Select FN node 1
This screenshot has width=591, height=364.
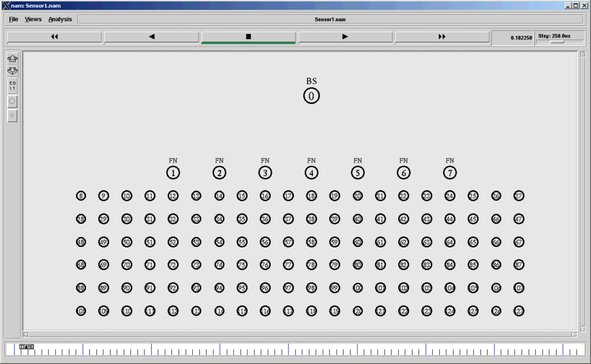tap(173, 173)
